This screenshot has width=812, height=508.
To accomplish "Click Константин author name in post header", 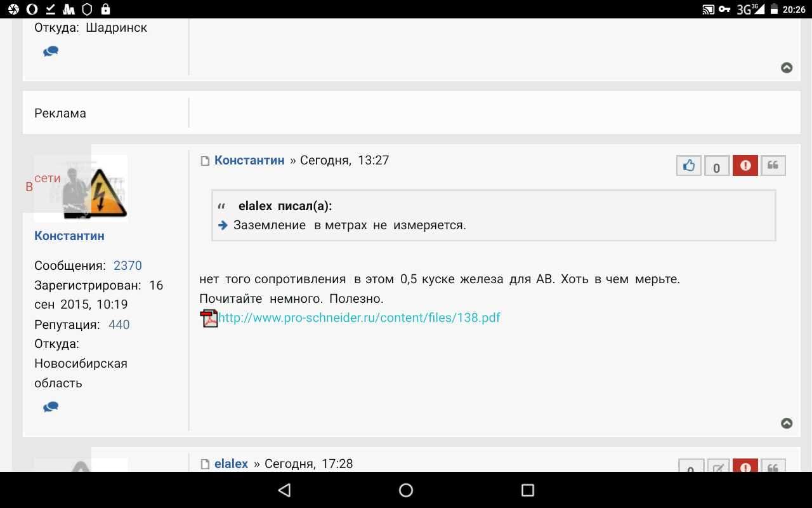I will coord(249,160).
